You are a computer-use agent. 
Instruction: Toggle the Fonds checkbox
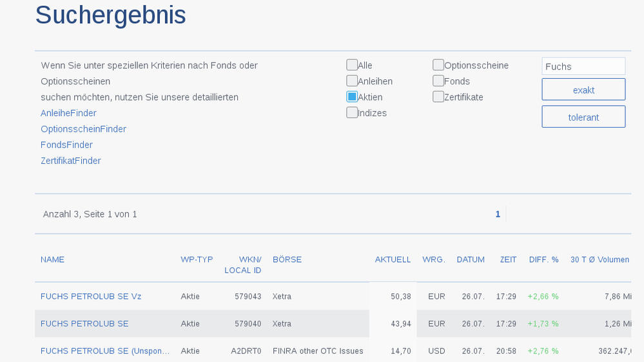(438, 81)
